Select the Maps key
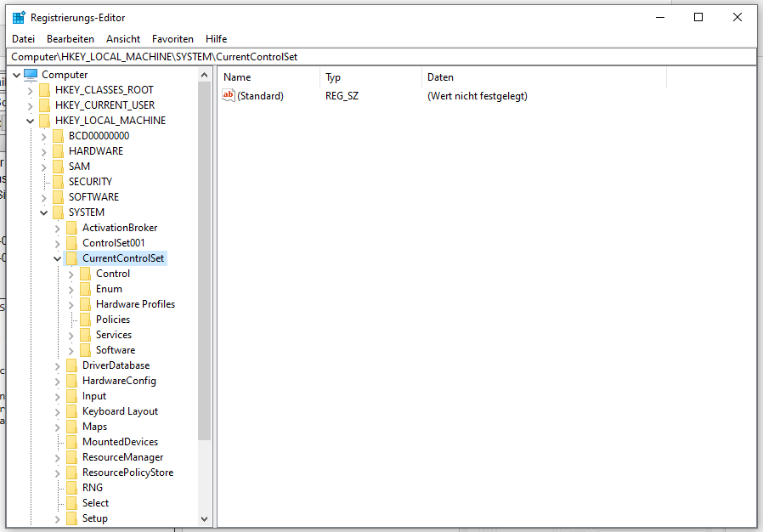This screenshot has width=763, height=532. (94, 427)
